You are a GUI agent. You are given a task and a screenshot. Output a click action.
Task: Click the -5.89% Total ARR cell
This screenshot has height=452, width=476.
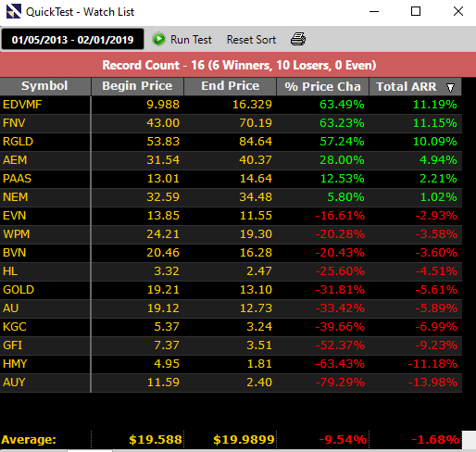pyautogui.click(x=436, y=308)
